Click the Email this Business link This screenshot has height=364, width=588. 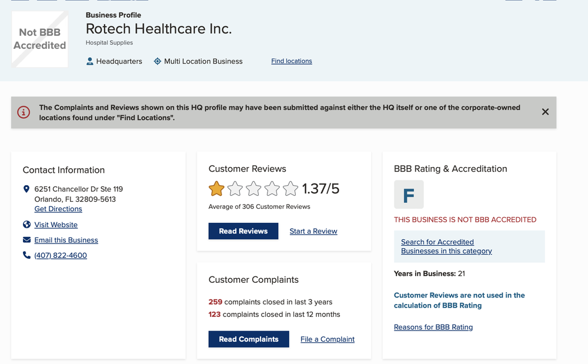[66, 240]
